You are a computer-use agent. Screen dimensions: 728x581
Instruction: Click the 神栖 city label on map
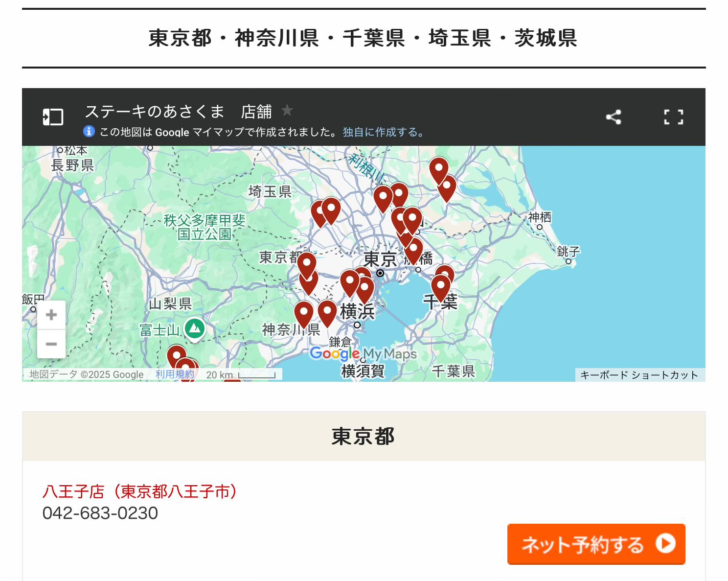tap(540, 217)
